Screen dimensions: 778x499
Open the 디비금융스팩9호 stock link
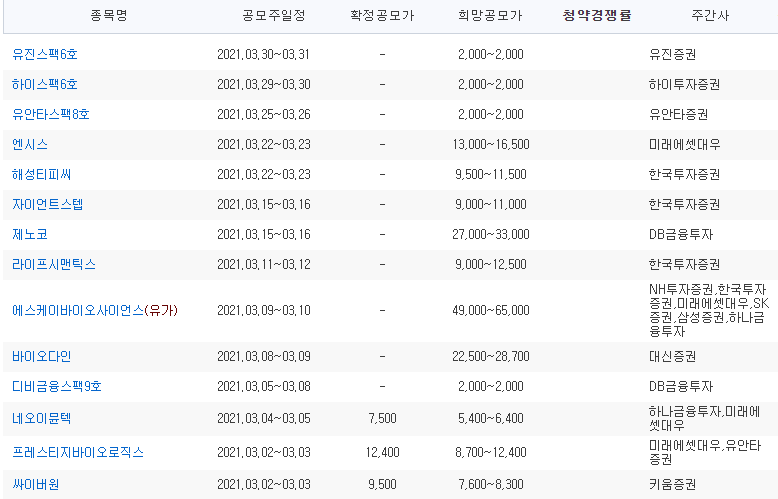coord(57,386)
